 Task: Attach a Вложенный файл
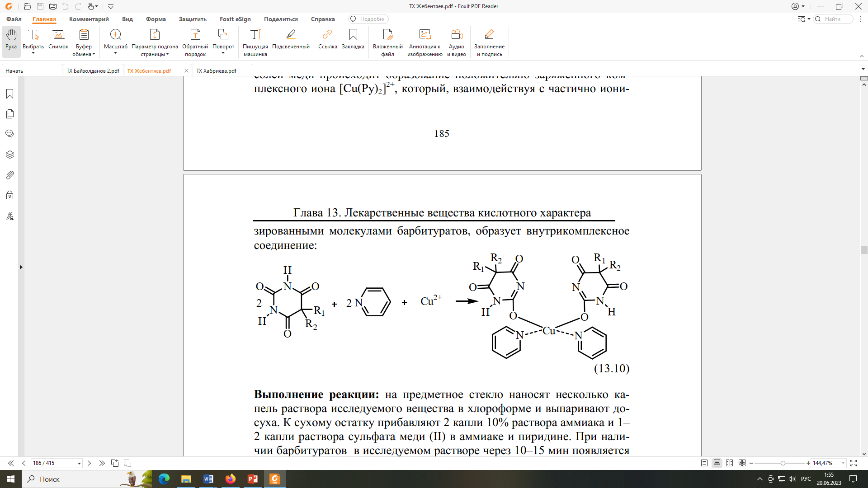point(387,42)
